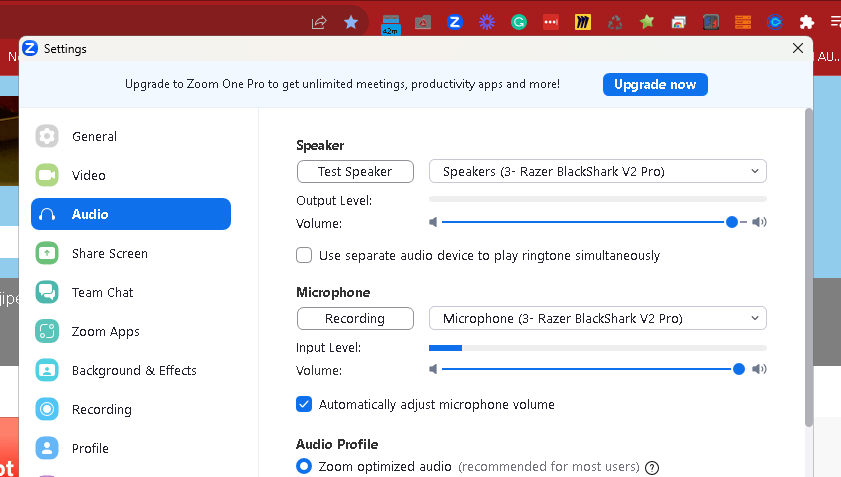Click the gray folder extension icon
841x477 pixels.
pos(423,22)
